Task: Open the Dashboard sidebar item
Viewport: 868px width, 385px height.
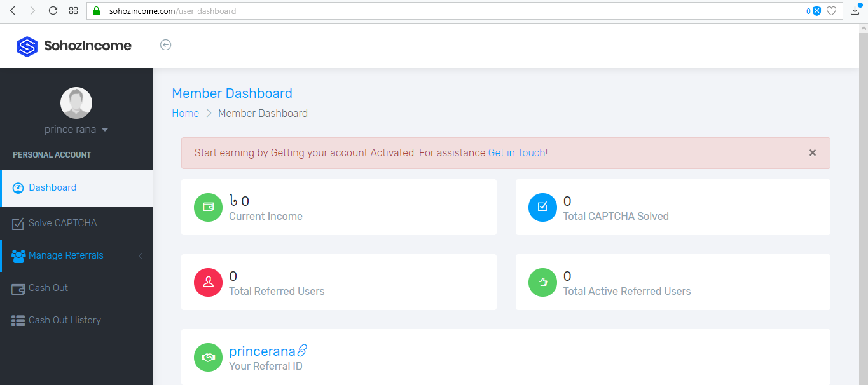Action: point(52,187)
